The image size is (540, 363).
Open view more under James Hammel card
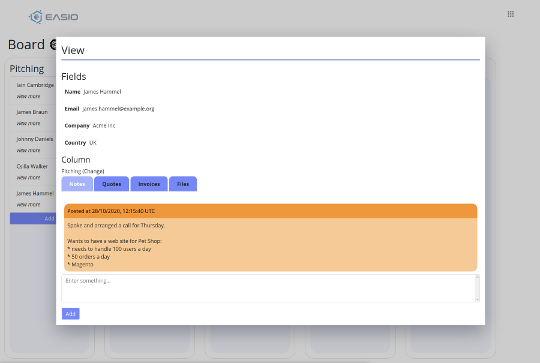coord(28,205)
